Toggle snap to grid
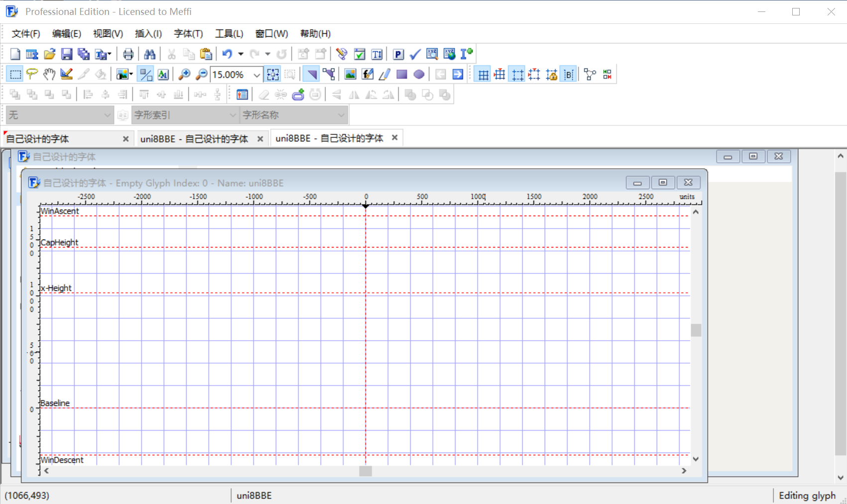Viewport: 847px width, 504px height. (500, 74)
